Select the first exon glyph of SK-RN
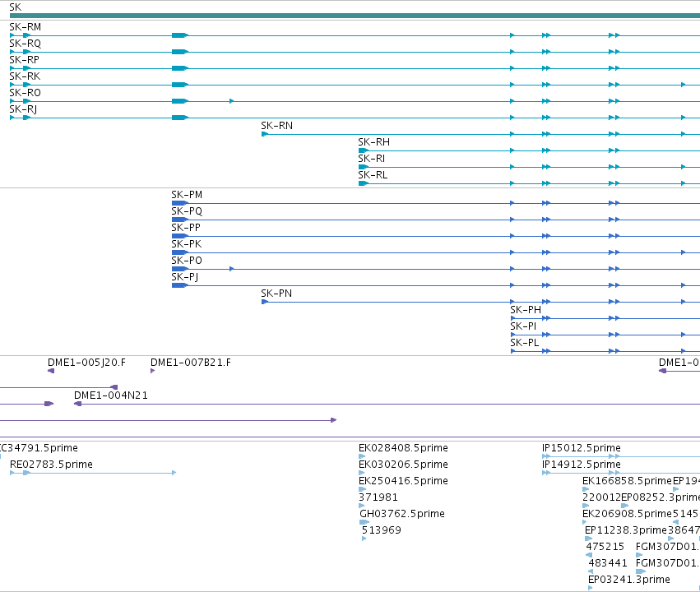The height and width of the screenshot is (592, 700). coord(265,134)
